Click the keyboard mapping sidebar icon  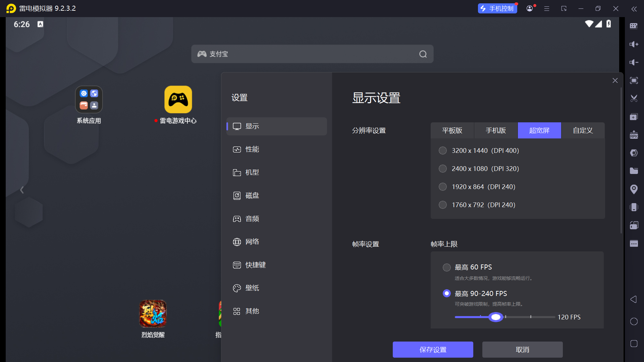click(634, 26)
